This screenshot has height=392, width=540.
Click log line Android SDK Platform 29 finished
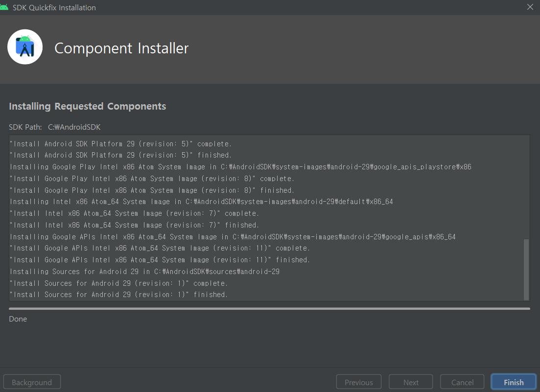coord(120,155)
